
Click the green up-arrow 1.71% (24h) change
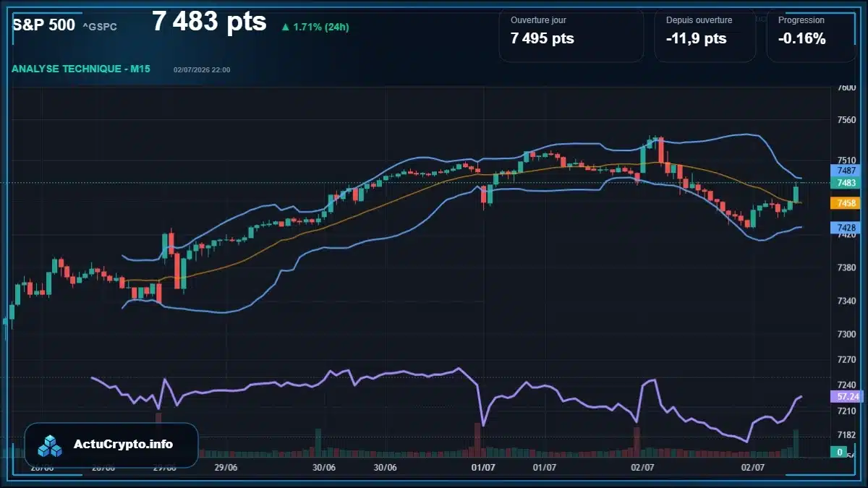click(x=315, y=27)
